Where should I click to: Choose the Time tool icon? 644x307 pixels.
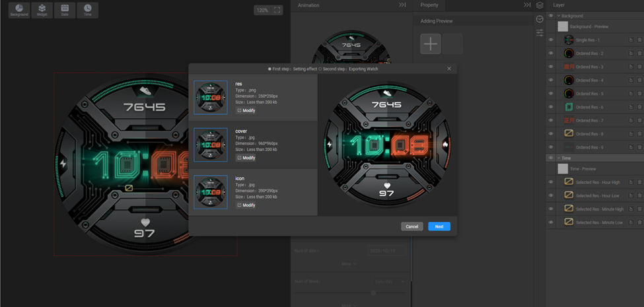(87, 10)
